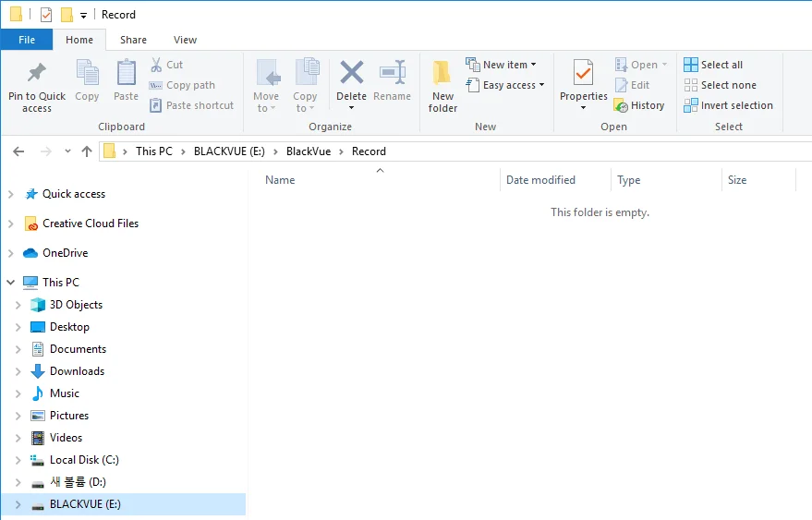Click the Pin to Quick access icon
The height and width of the screenshot is (520, 812).
36,73
